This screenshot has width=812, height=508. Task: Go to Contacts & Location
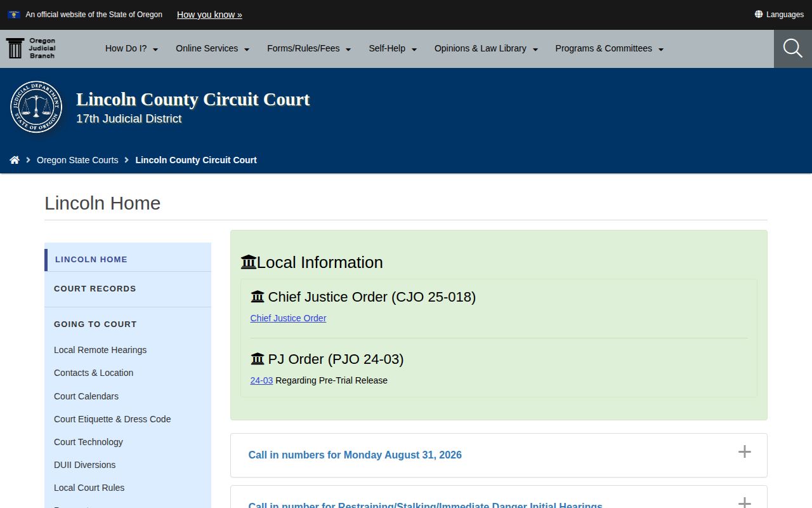(x=94, y=373)
